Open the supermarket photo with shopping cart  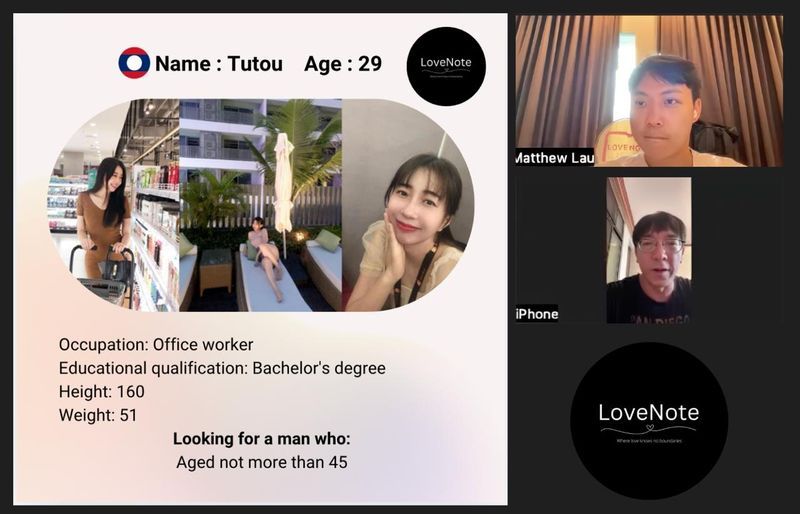[x=100, y=220]
